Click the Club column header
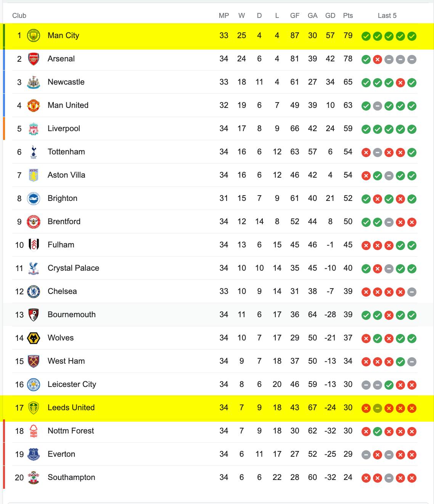 [19, 16]
